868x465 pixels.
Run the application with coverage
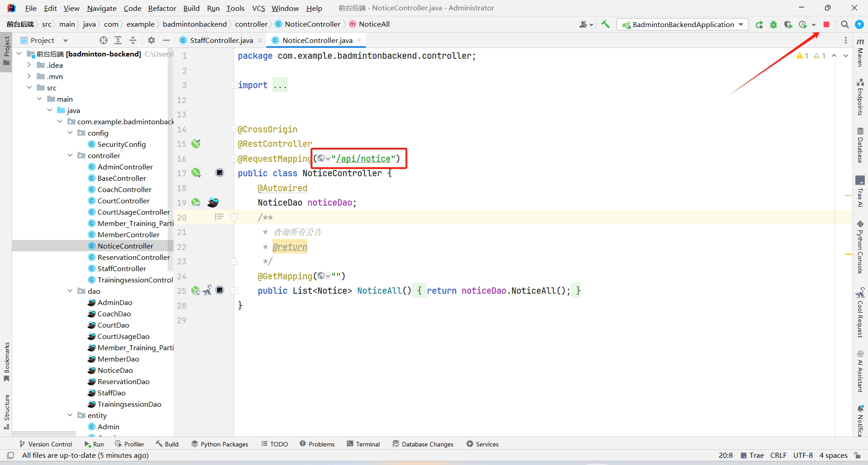coord(788,25)
